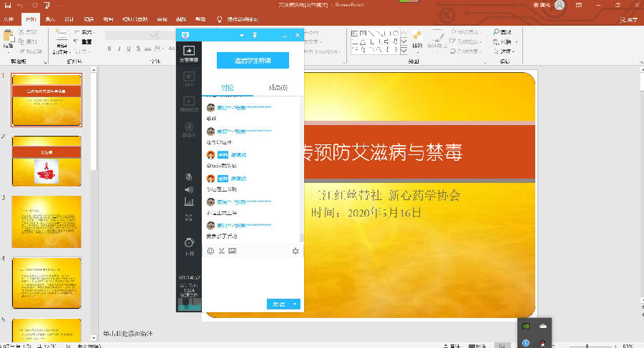This screenshot has width=644, height=348.
Task: Click the Reset slide button
Action: (x=83, y=42)
